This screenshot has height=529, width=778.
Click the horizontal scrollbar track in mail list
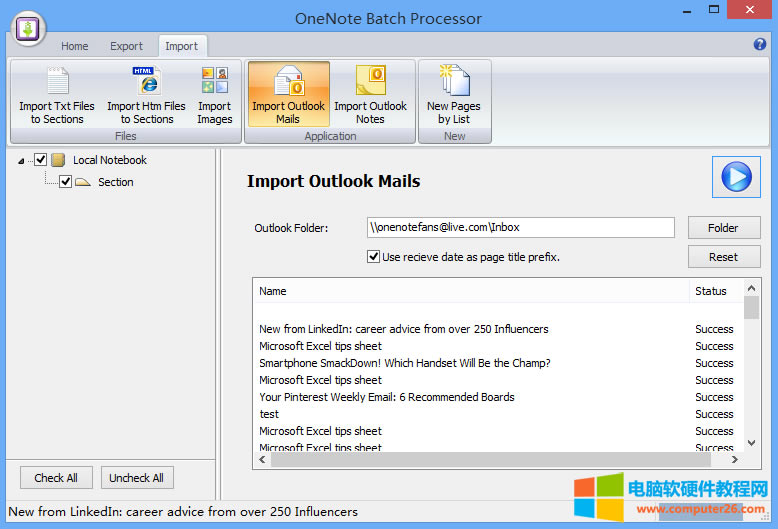[x=491, y=460]
